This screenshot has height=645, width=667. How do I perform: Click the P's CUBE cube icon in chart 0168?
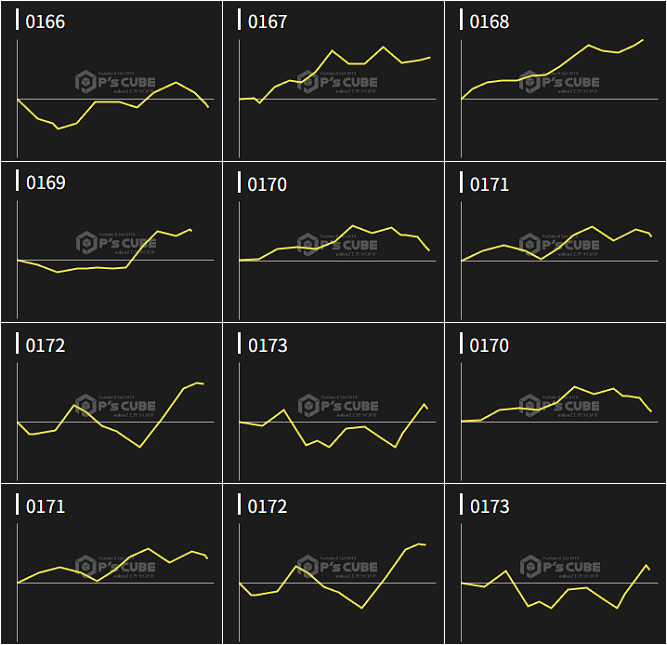point(530,81)
